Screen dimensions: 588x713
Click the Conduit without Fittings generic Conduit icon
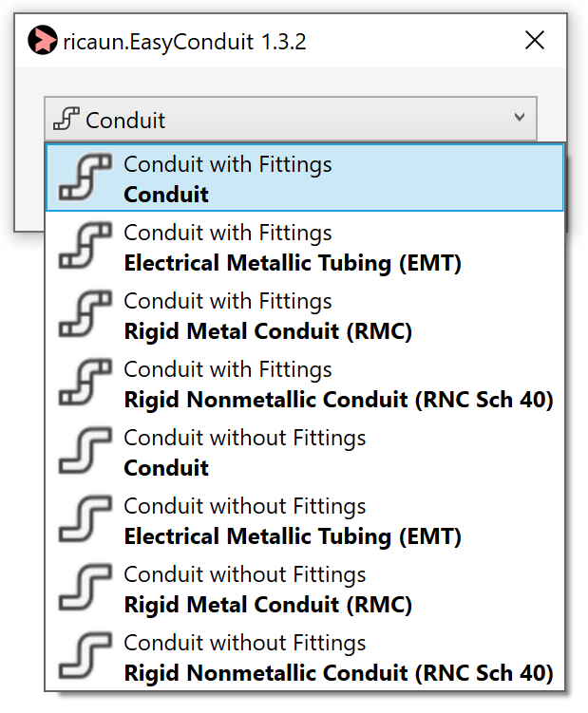(85, 452)
